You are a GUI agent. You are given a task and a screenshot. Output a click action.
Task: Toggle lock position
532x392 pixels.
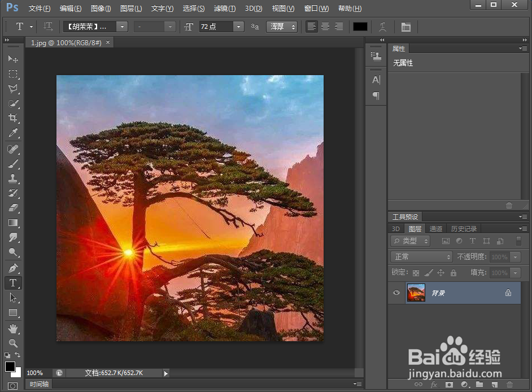(441, 272)
